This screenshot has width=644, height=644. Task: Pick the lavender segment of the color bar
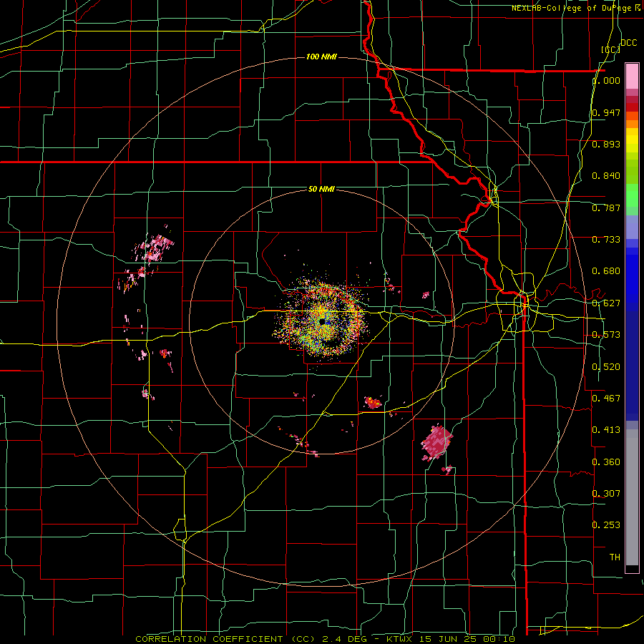632,227
